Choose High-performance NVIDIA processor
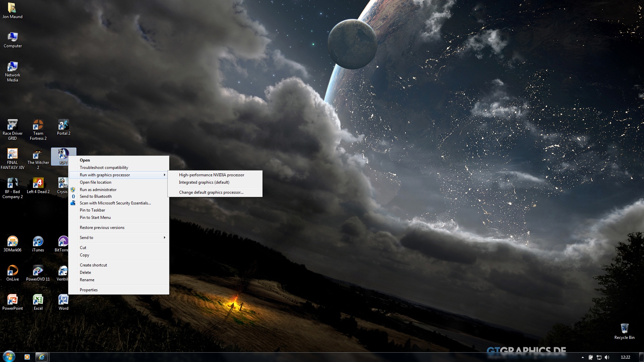 [211, 175]
